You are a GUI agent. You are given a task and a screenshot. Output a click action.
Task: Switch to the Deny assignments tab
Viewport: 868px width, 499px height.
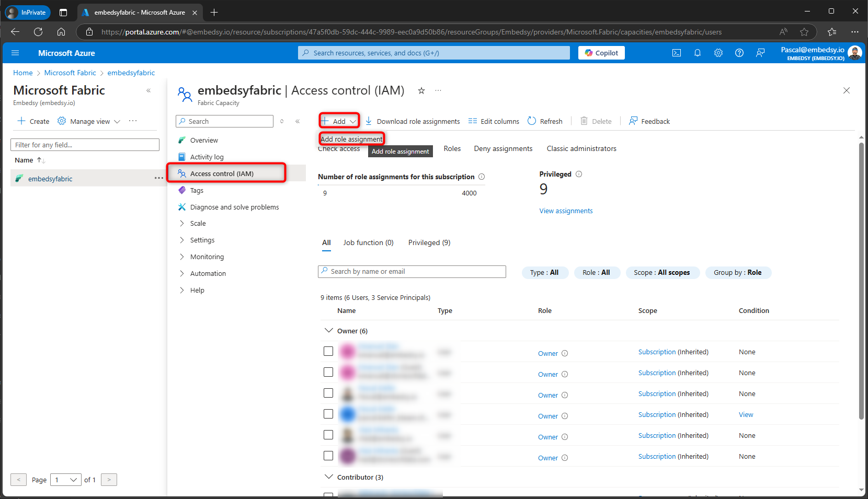pyautogui.click(x=503, y=149)
